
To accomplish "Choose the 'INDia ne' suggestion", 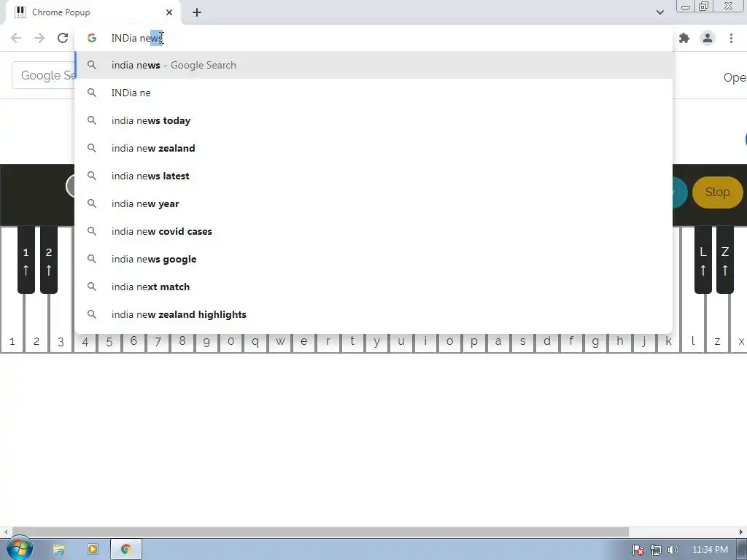I will coord(374,93).
